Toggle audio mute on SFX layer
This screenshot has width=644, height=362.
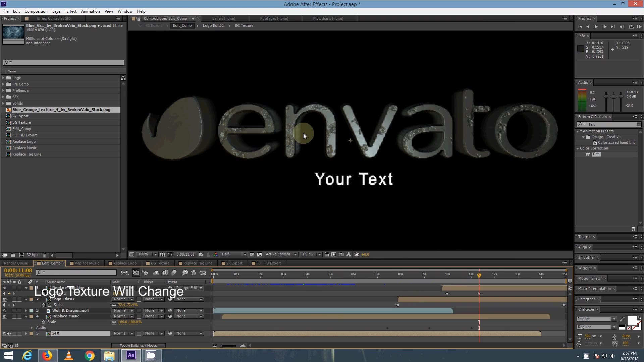tap(9, 333)
